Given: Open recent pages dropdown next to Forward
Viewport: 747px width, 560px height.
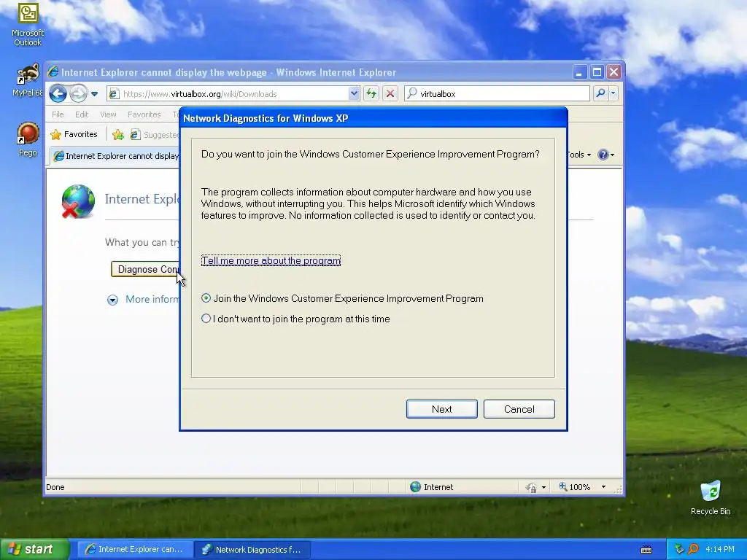Looking at the screenshot, I should pyautogui.click(x=94, y=94).
